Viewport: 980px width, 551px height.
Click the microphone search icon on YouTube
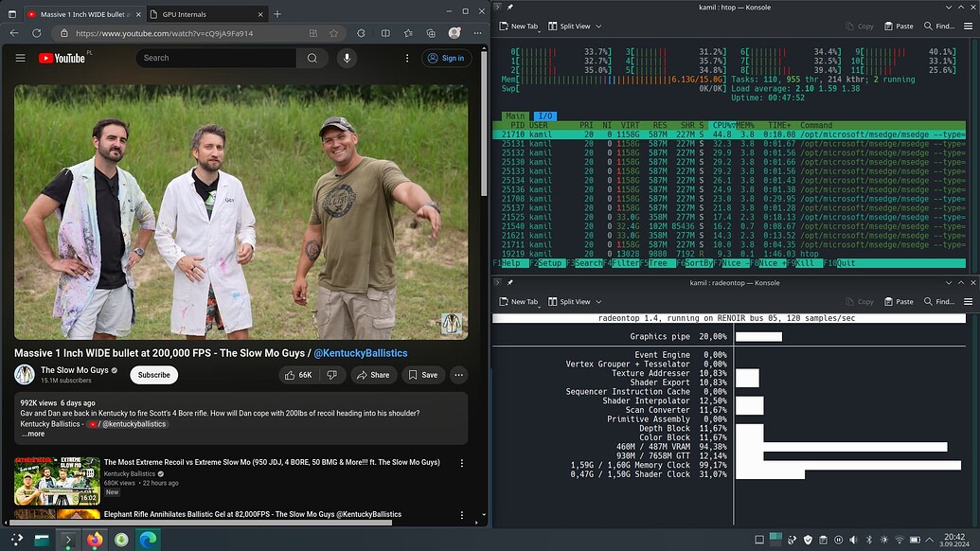346,58
